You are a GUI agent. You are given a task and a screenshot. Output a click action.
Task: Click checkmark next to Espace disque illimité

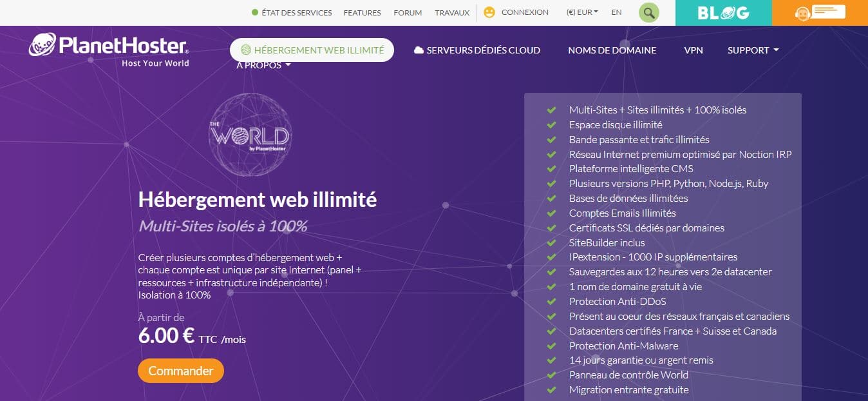pos(551,125)
